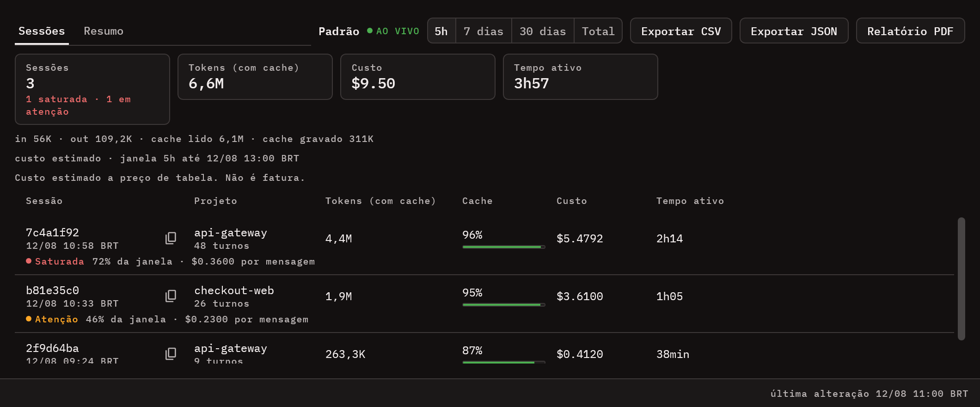The width and height of the screenshot is (980, 407).
Task: Click the Cache column header
Action: (478, 201)
